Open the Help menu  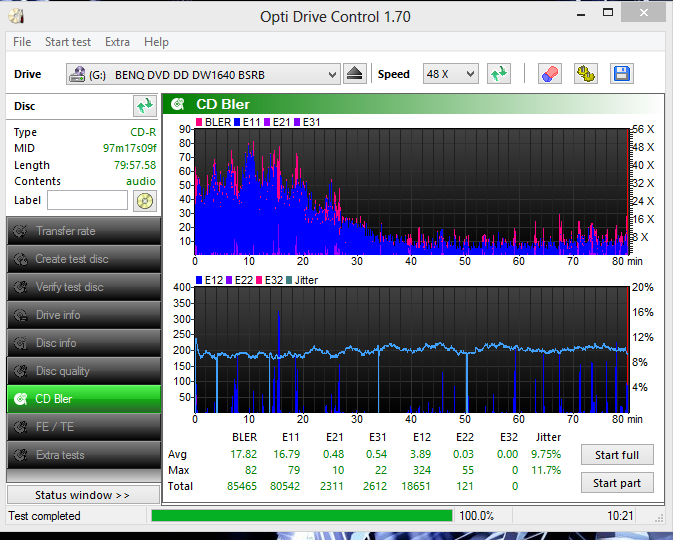click(x=156, y=42)
